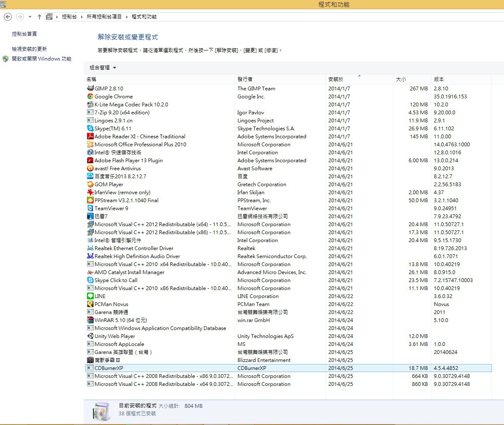
Task: Click the IrfanView red splat icon
Action: point(90,192)
